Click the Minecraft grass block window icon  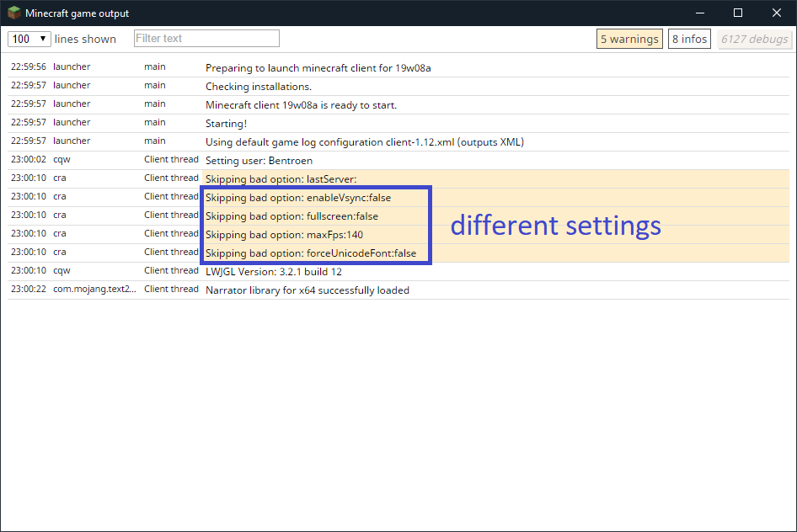tap(14, 13)
